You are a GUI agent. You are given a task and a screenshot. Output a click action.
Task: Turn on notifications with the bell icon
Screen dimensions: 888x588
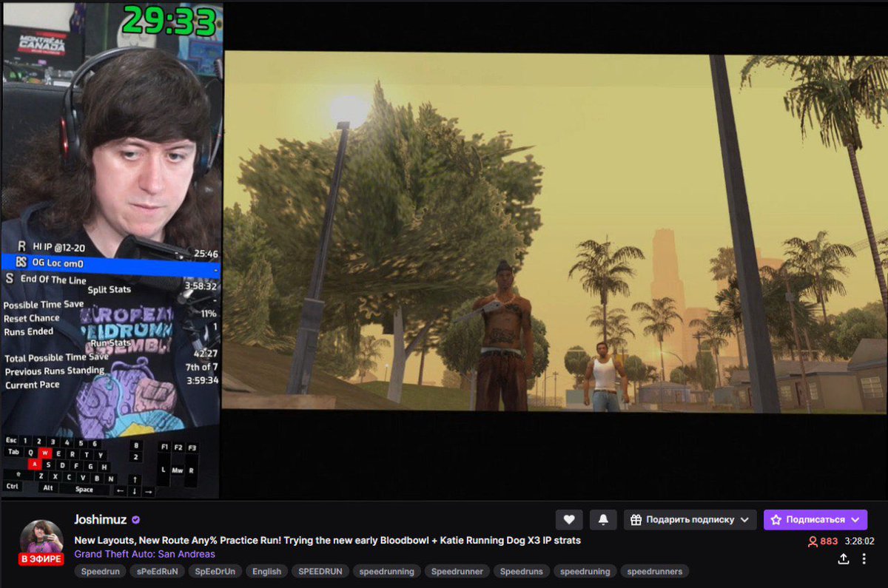pos(603,519)
